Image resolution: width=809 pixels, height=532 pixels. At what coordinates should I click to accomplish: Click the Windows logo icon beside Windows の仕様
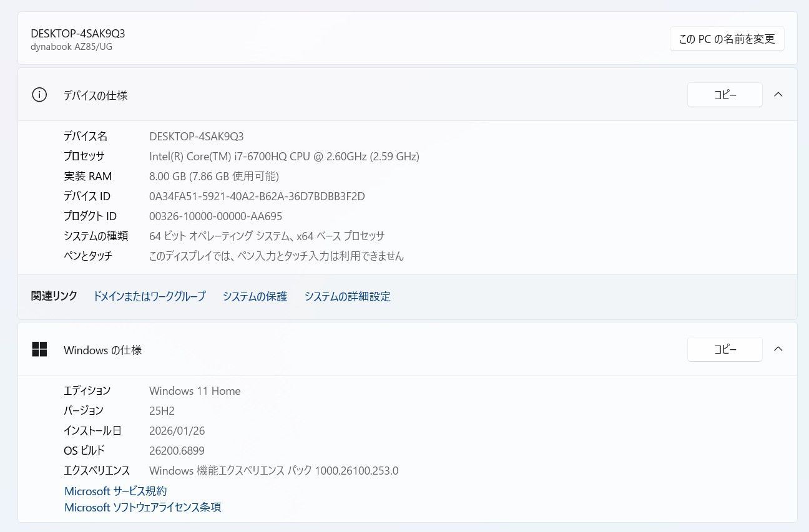point(39,349)
